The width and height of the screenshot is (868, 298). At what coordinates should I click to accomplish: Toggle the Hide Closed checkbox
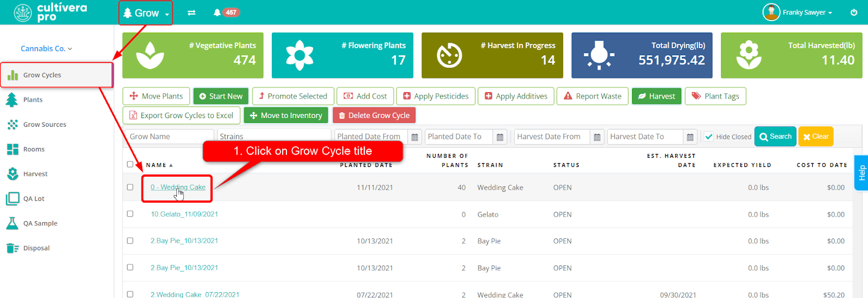coord(709,137)
